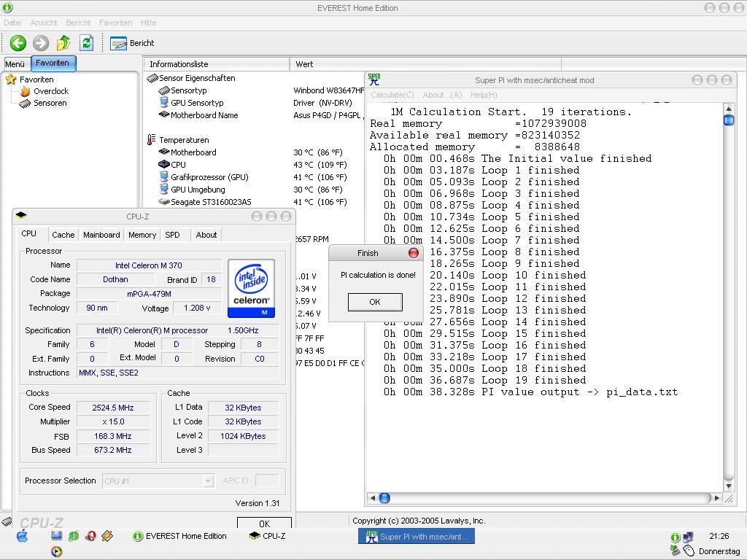Image resolution: width=747 pixels, height=560 pixels.
Task: Launch Windows Media Player from quick launch
Action: pos(56,551)
